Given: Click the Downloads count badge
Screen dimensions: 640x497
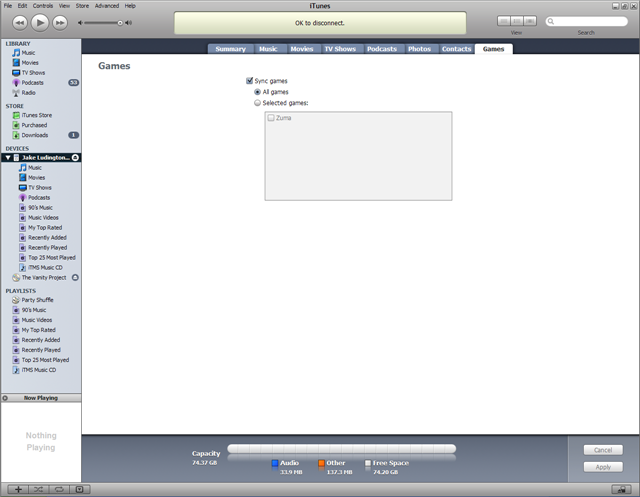Looking at the screenshot, I should coord(73,135).
